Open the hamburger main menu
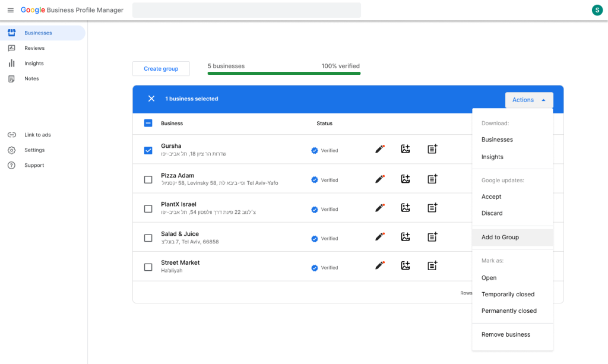 tap(10, 10)
